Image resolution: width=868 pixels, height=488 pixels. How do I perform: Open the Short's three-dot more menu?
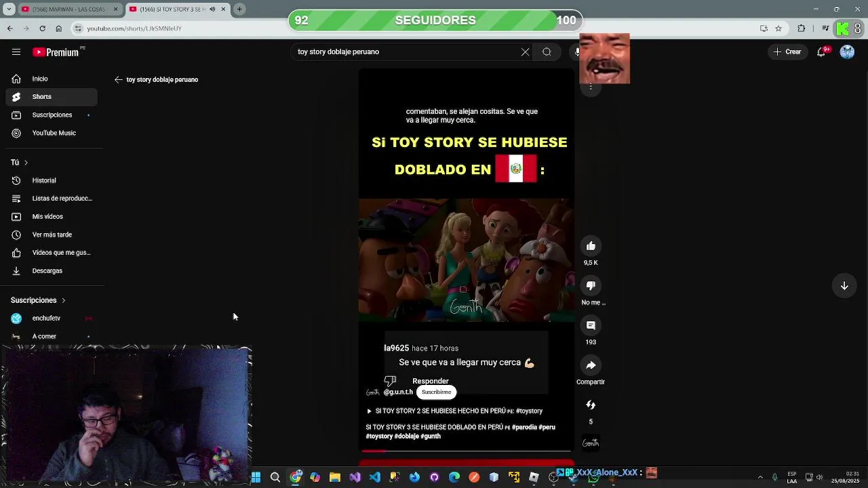coord(591,87)
